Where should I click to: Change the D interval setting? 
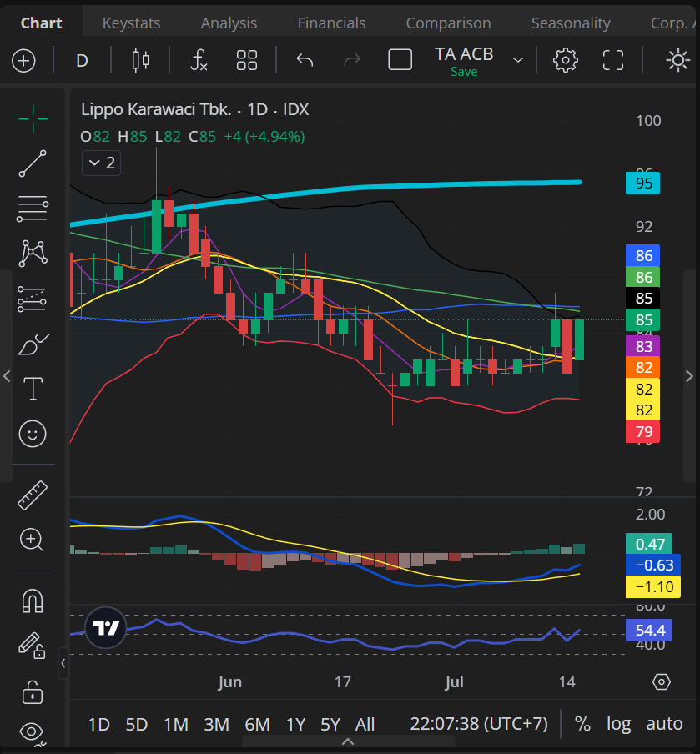click(83, 61)
